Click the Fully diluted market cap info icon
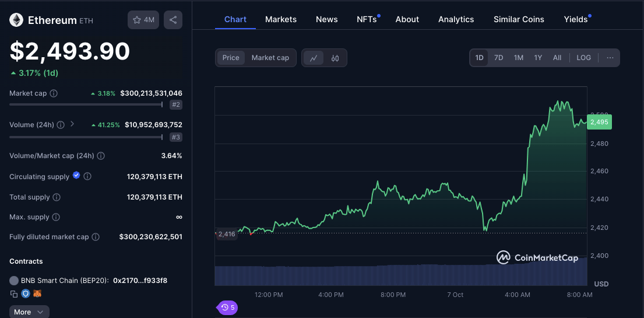The width and height of the screenshot is (644, 318). pos(95,237)
